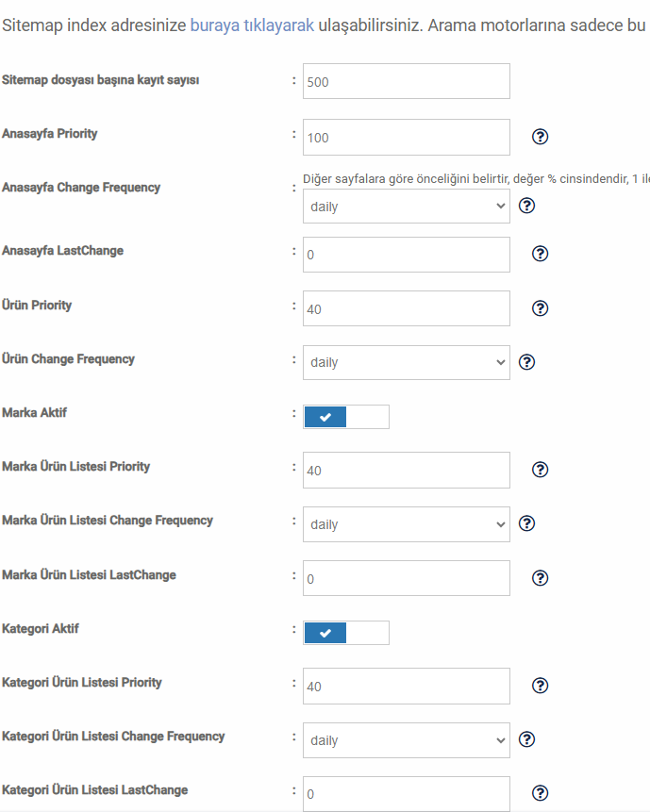Click help icon next to Anasayfa LastChange

pos(540,254)
